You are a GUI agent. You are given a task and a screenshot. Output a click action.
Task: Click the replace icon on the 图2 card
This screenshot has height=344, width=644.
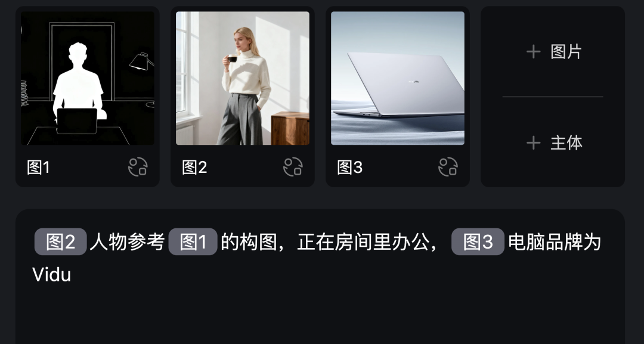(293, 167)
